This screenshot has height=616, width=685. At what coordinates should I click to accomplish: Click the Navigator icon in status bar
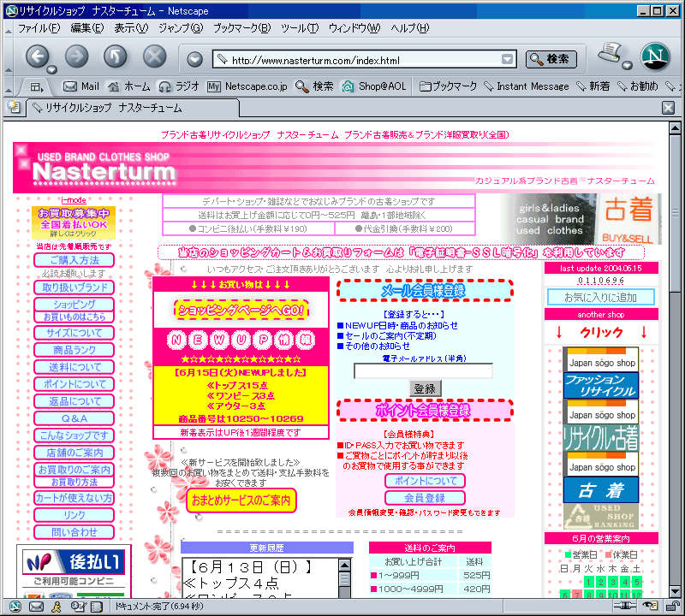tap(15, 607)
